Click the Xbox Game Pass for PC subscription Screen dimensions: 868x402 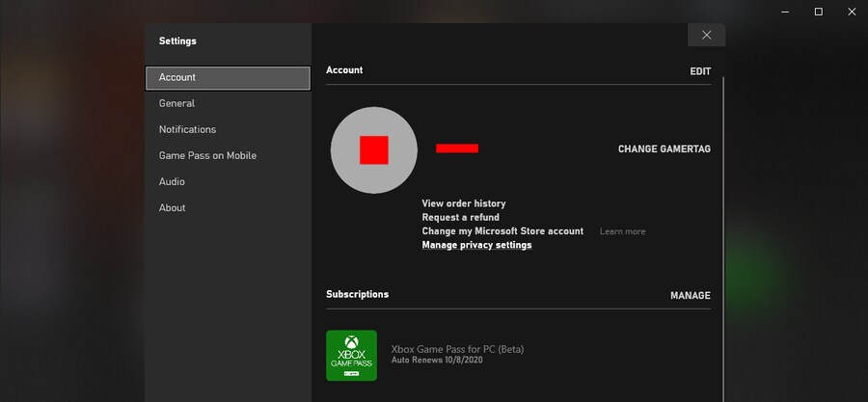(457, 349)
